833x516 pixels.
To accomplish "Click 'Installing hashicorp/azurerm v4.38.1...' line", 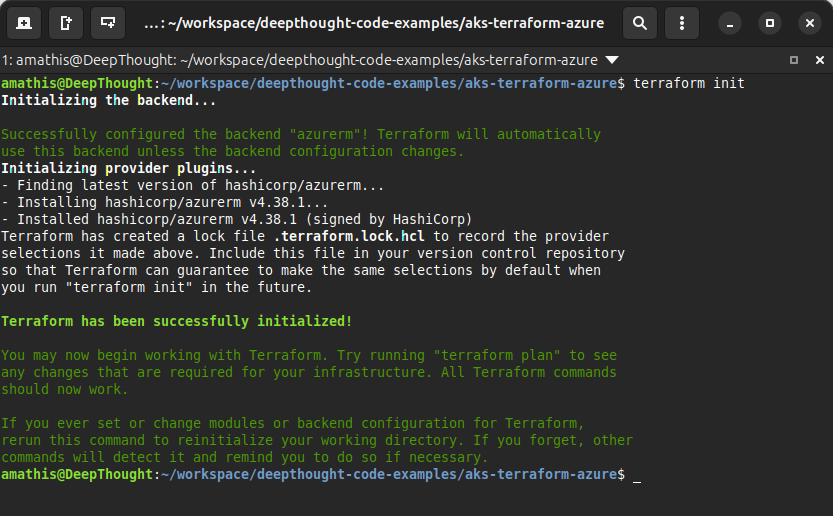I will (x=165, y=202).
